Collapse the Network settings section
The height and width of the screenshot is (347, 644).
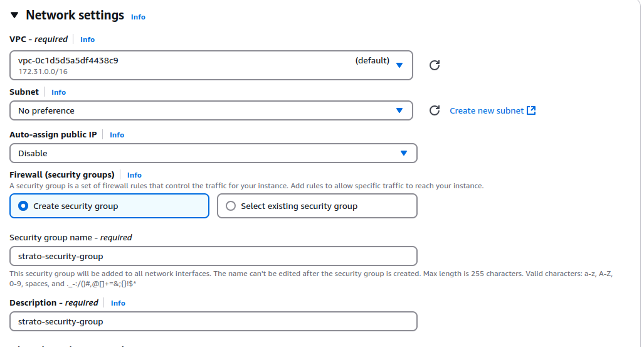pos(14,16)
